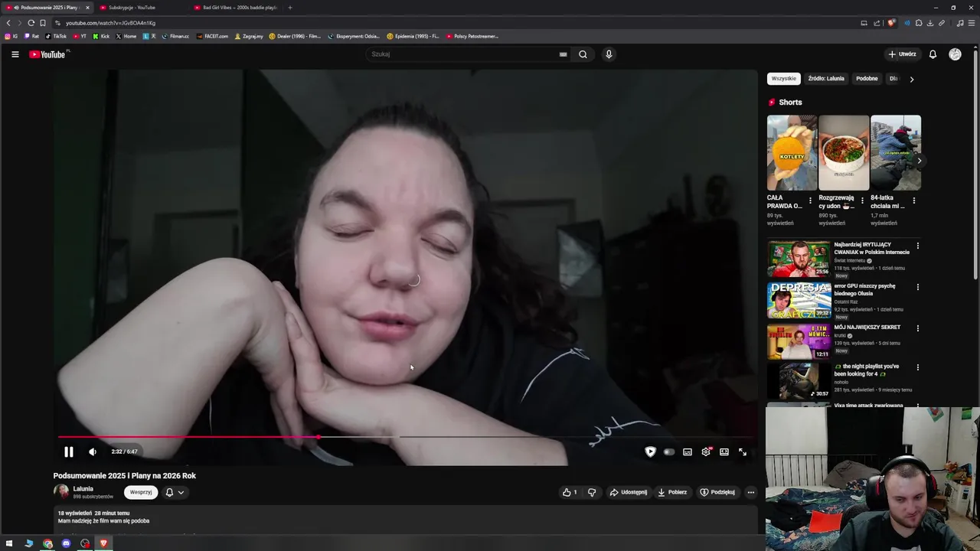Open Brave Shields icon in address bar
This screenshot has height=551, width=980.
coord(891,23)
